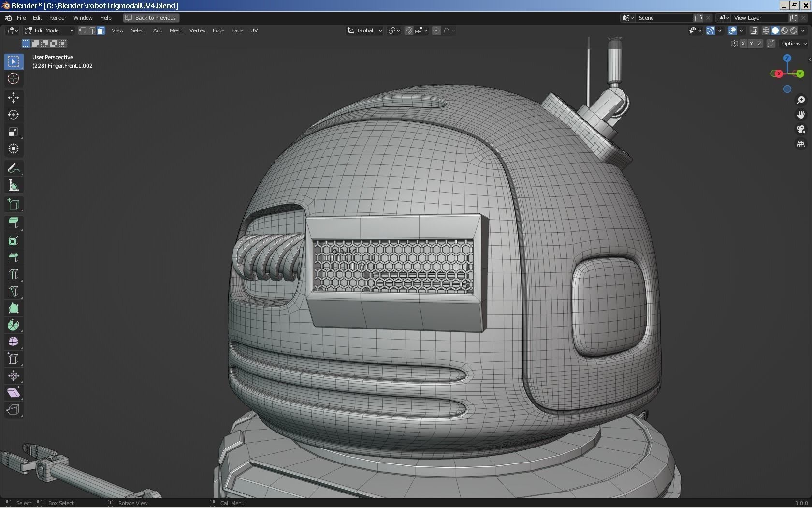Screen dimensions: 812x508
Task: Select the Spin tool
Action: tap(14, 325)
